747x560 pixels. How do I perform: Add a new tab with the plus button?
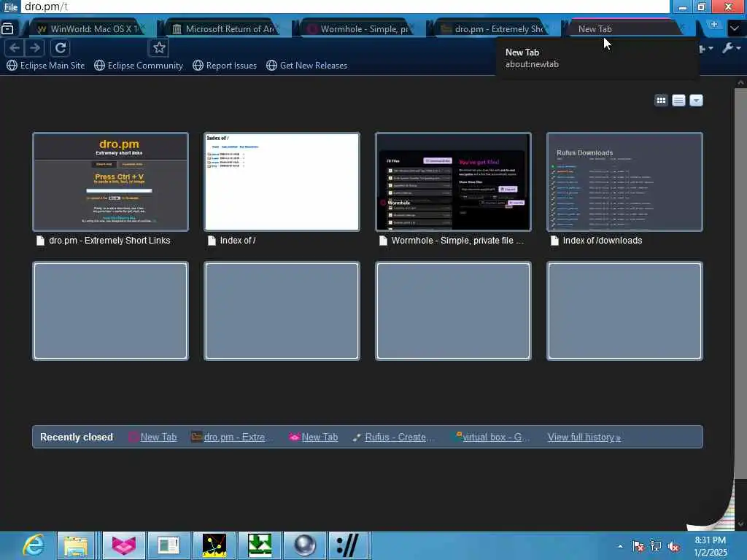tap(713, 24)
